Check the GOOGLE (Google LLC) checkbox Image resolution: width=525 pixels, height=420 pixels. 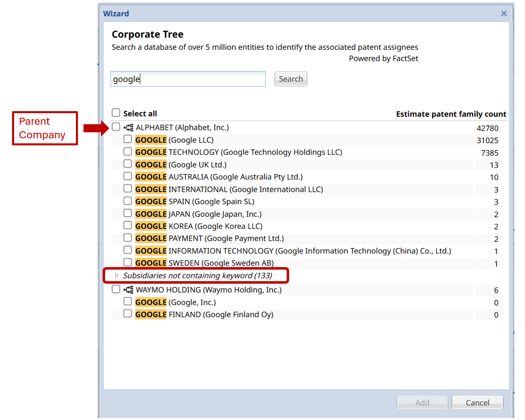[128, 139]
